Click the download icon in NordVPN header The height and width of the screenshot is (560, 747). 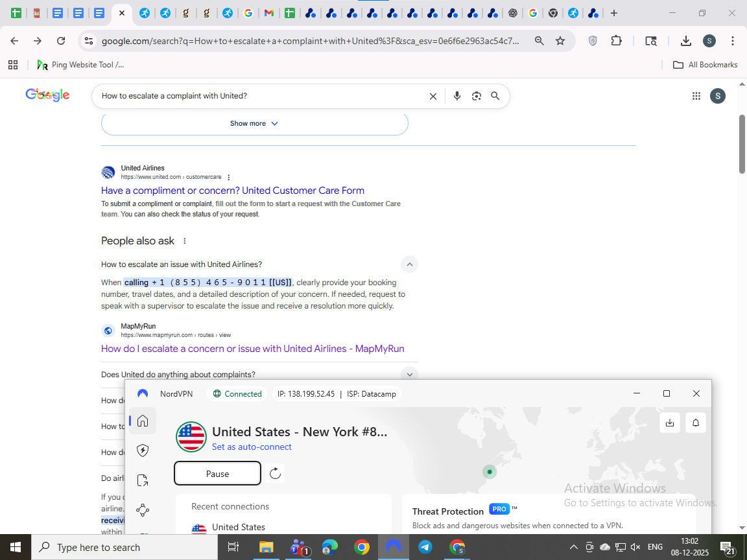(670, 423)
